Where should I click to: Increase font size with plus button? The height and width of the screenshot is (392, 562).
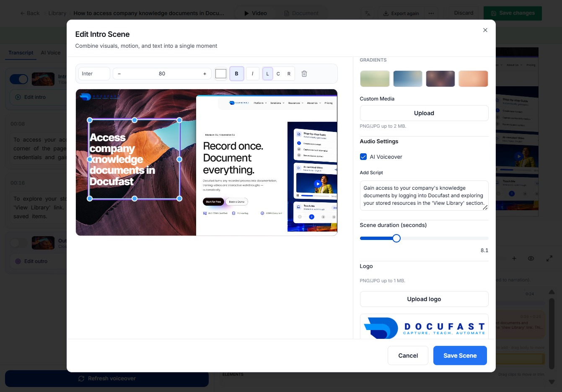click(x=205, y=74)
